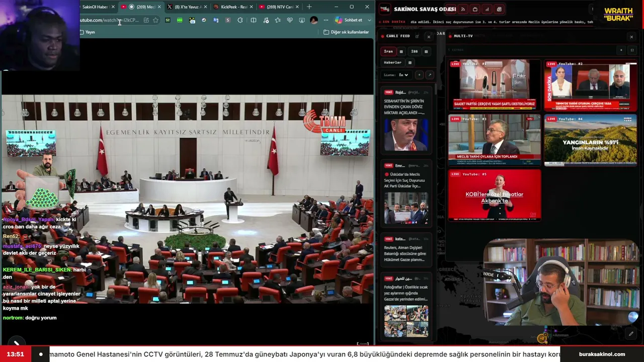
Task: Close the Multi-TV panel
Action: pyautogui.click(x=631, y=37)
